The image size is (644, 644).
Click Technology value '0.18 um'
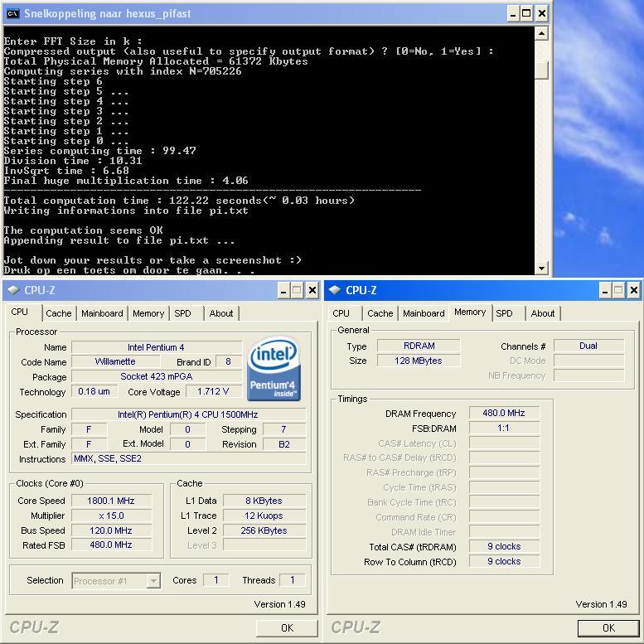click(94, 391)
